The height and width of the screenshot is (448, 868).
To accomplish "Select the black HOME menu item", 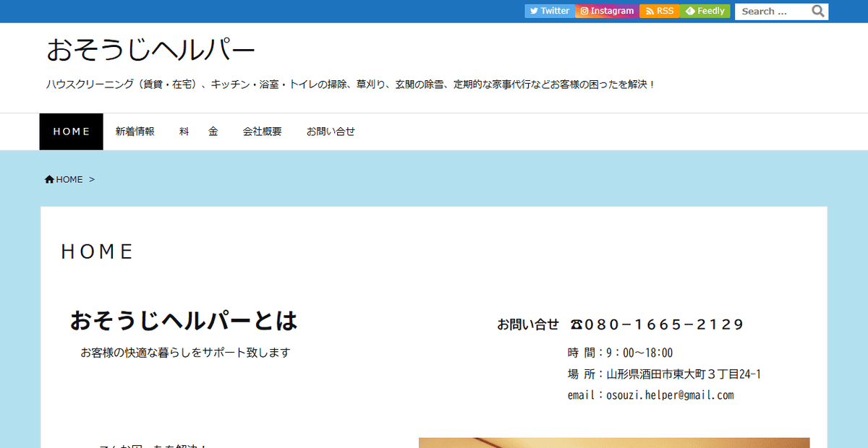I will 72,132.
